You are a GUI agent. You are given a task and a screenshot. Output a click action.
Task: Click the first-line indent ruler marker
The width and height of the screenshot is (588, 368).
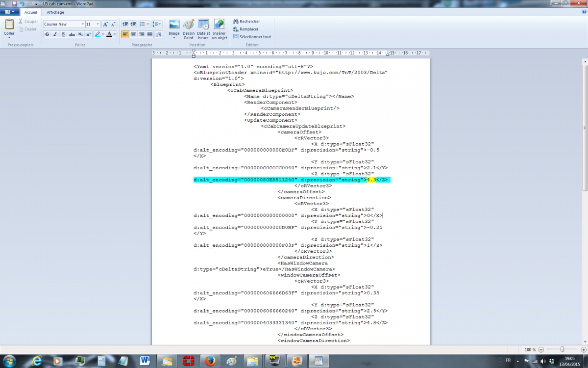point(194,51)
